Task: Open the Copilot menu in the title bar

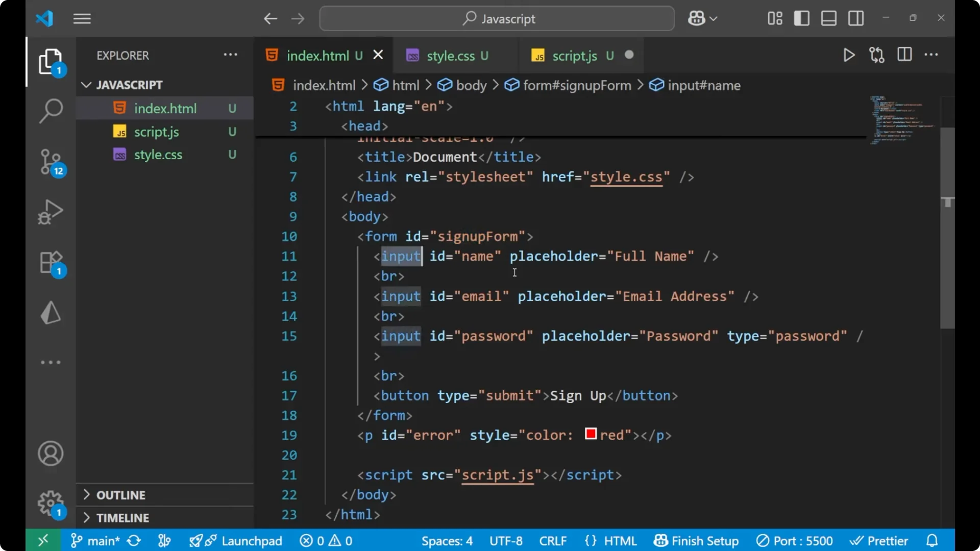Action: [702, 18]
